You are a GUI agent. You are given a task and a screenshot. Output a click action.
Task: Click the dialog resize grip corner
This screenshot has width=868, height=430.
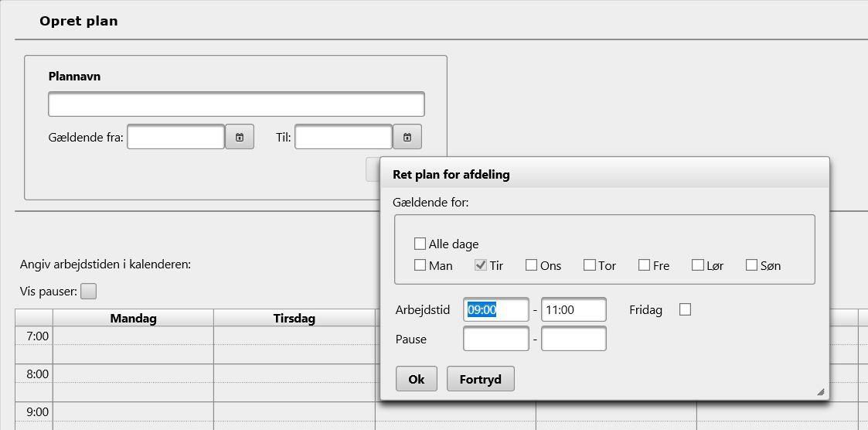pyautogui.click(x=820, y=392)
